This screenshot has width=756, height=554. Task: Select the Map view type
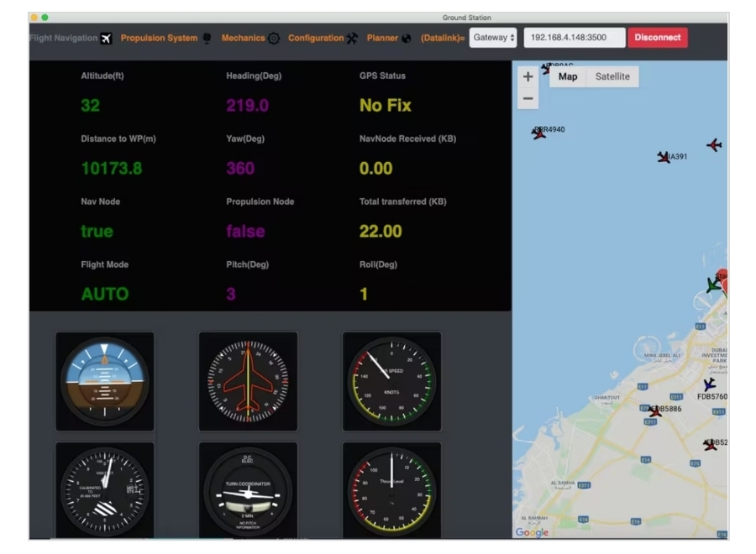[568, 76]
